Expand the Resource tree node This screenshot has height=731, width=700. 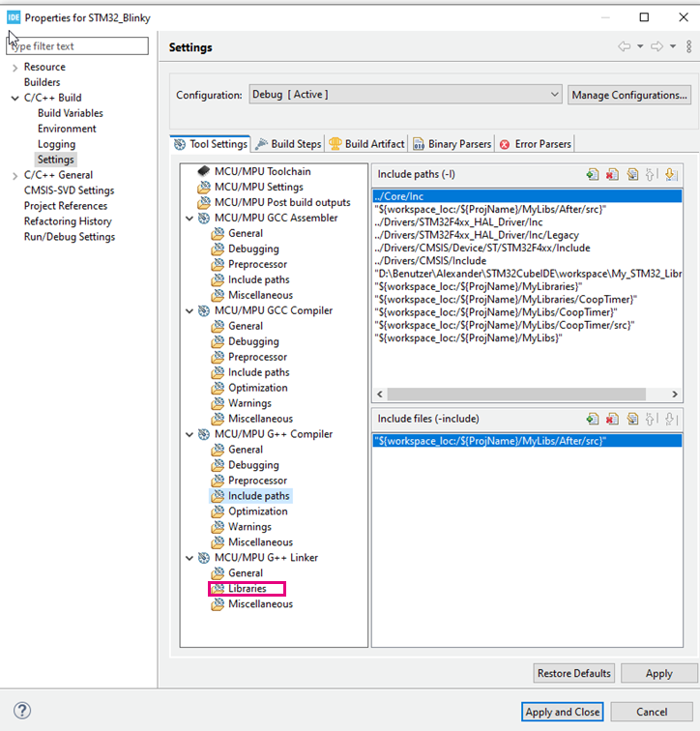pos(15,68)
